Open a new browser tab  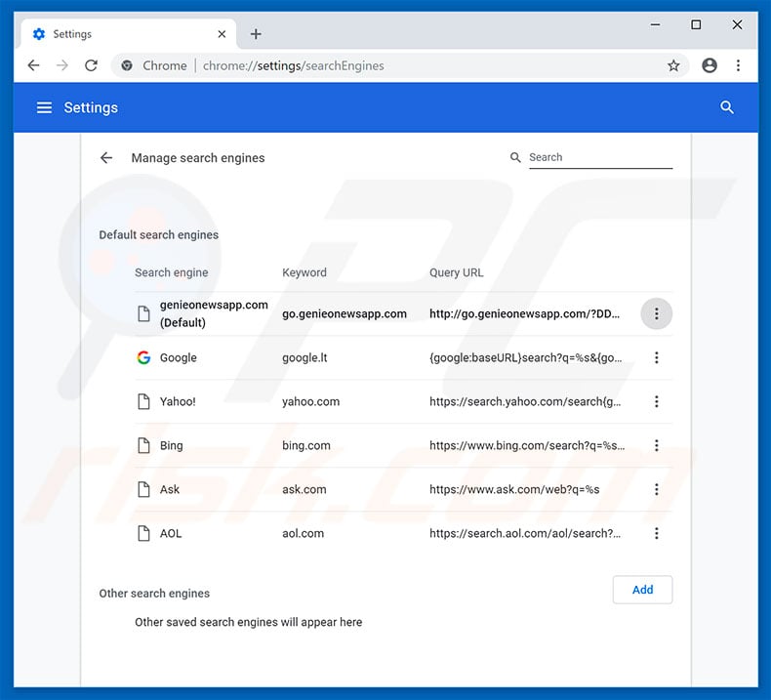pos(256,34)
